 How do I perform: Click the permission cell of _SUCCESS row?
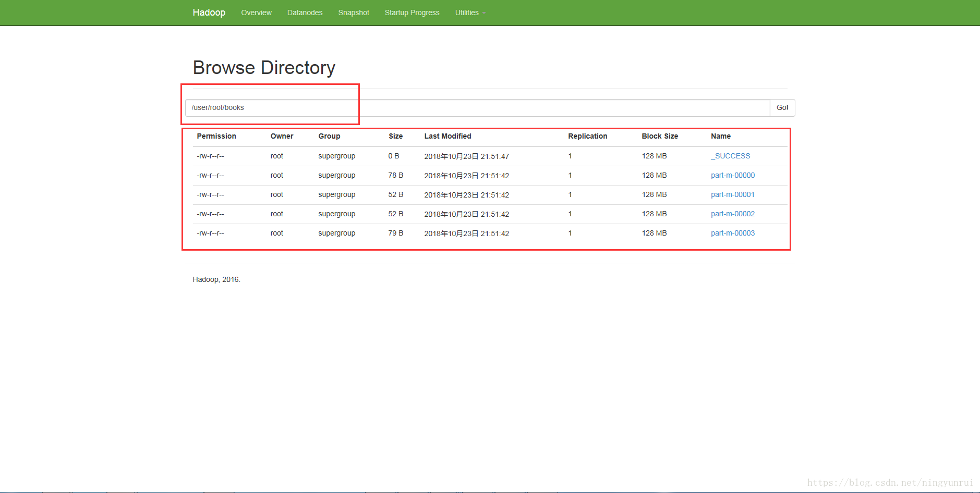(210, 156)
